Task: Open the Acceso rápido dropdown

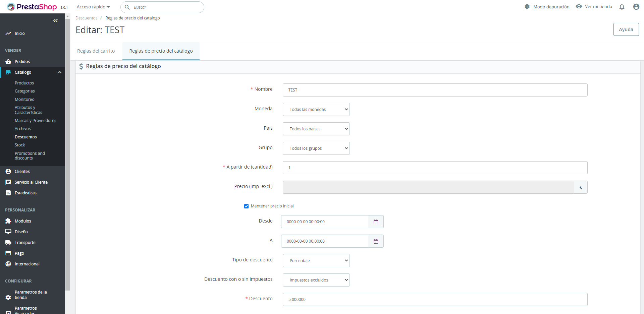Action: click(x=93, y=7)
